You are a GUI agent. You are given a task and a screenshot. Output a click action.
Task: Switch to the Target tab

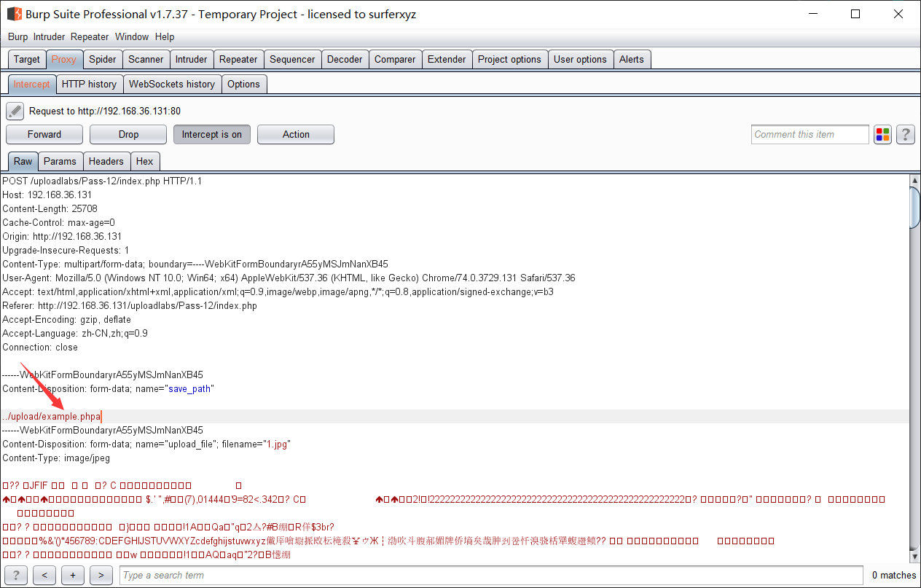[27, 59]
